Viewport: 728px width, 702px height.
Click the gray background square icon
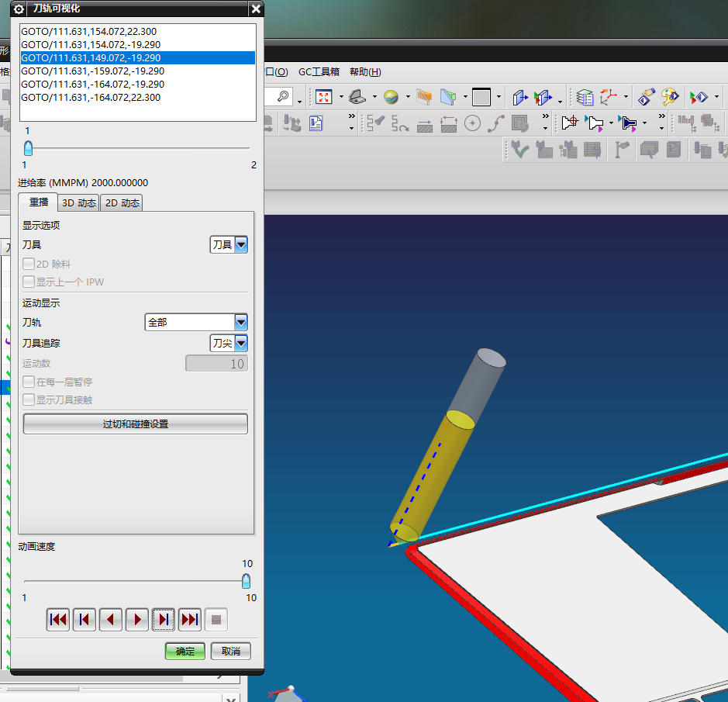click(x=481, y=97)
